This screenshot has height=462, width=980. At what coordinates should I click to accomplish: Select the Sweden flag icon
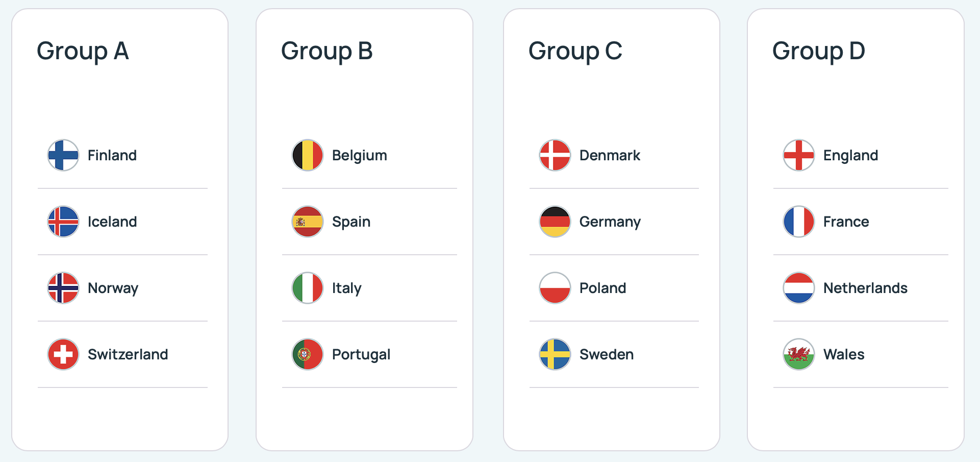(x=555, y=354)
